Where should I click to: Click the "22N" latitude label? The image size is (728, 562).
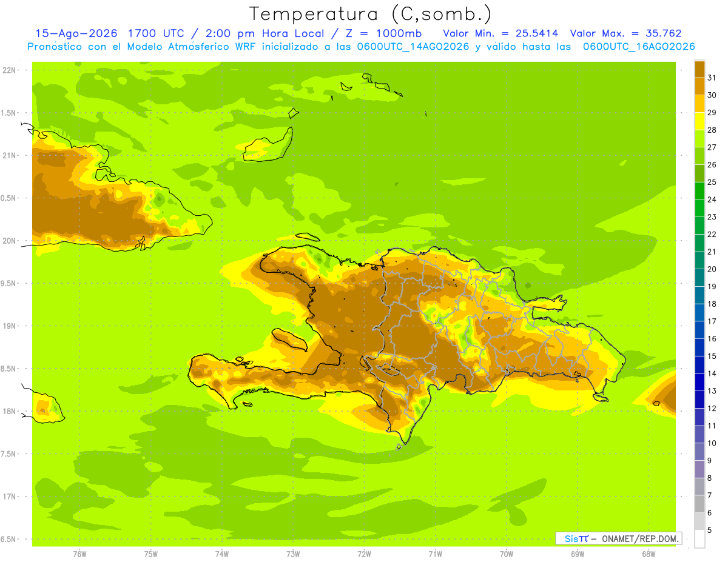pyautogui.click(x=9, y=70)
